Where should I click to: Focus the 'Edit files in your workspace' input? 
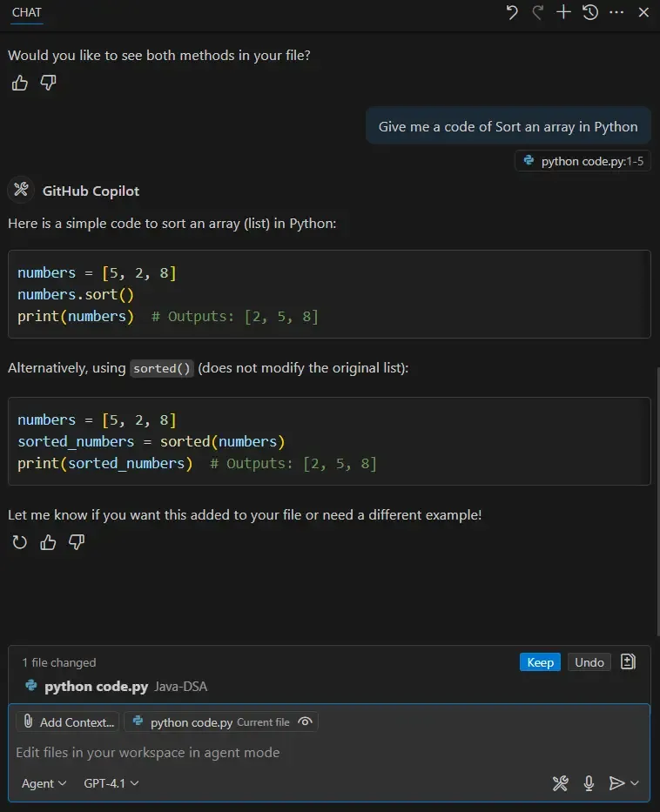pyautogui.click(x=329, y=753)
